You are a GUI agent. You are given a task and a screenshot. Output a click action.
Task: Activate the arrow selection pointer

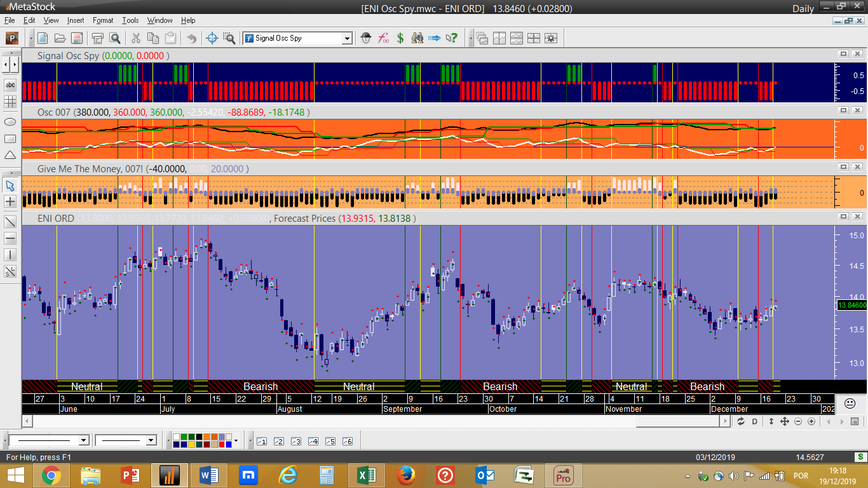(10, 186)
